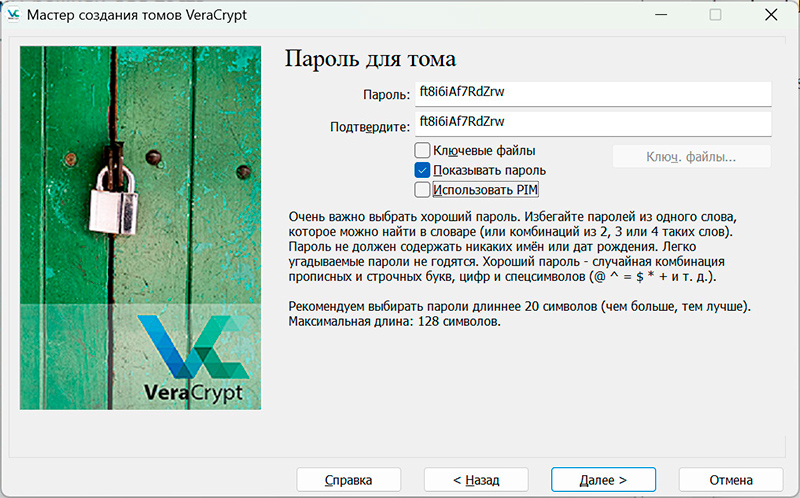This screenshot has height=498, width=800.
Task: Click the maximize button in the title bar
Action: [715, 15]
